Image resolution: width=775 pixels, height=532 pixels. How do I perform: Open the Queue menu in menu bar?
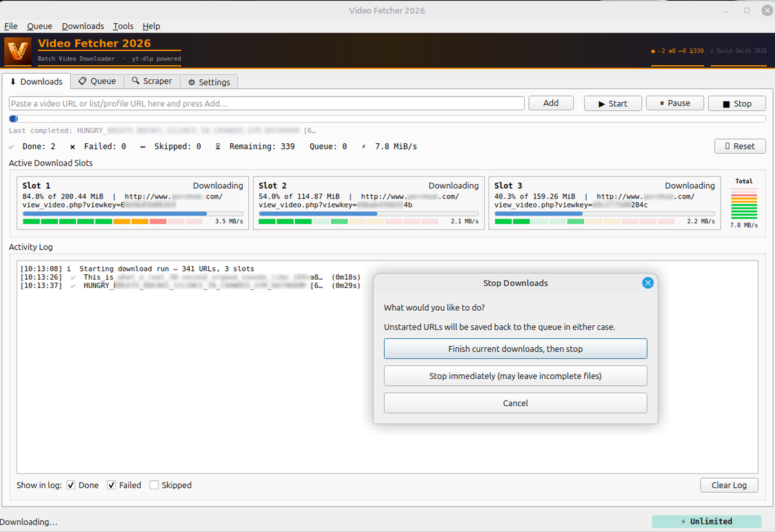coord(39,26)
